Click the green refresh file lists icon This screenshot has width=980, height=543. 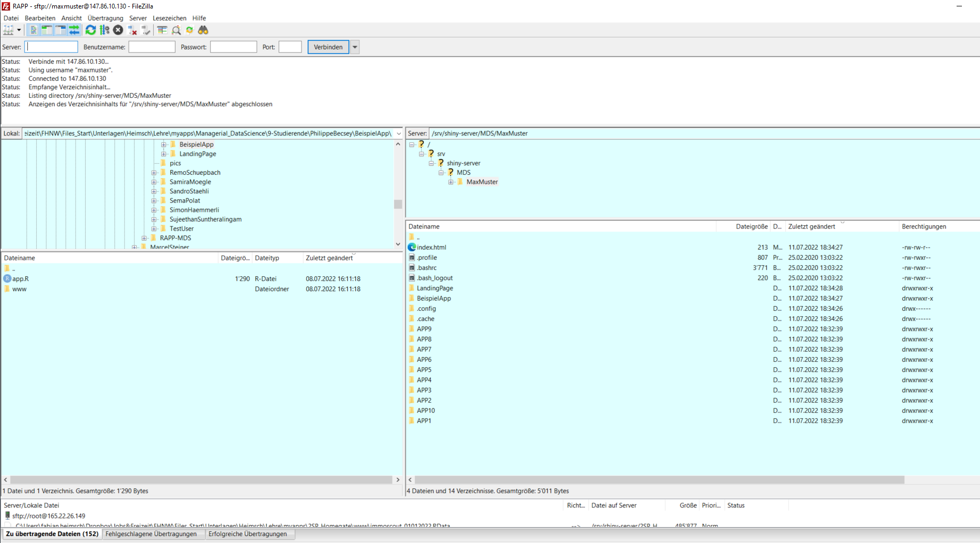point(90,30)
